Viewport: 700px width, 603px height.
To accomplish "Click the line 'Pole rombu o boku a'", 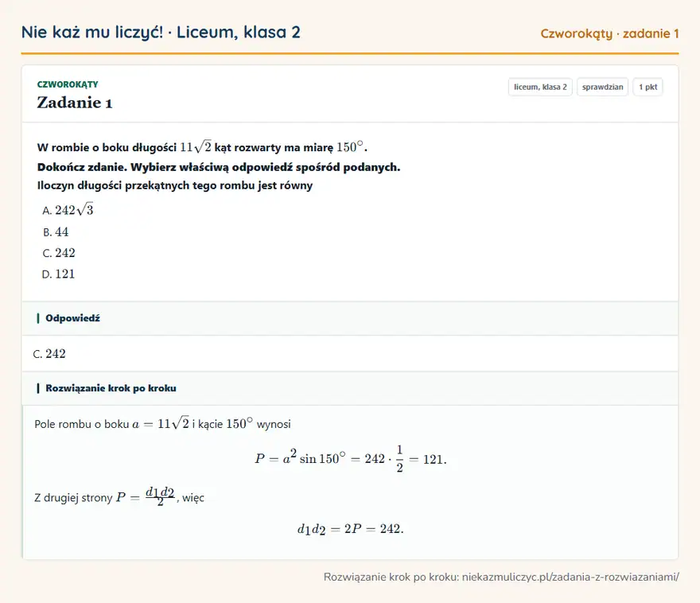I will coord(162,423).
